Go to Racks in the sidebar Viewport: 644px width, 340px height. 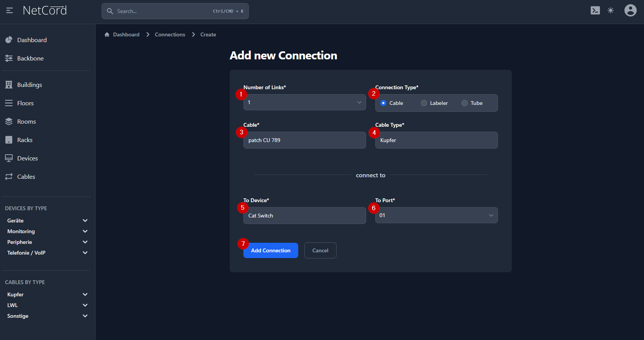point(25,140)
